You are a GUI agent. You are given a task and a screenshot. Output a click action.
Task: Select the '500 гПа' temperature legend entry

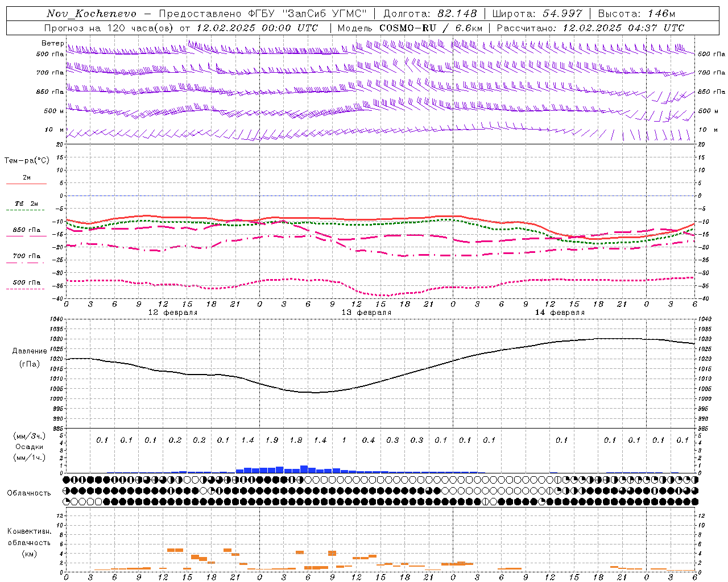[x=27, y=282]
